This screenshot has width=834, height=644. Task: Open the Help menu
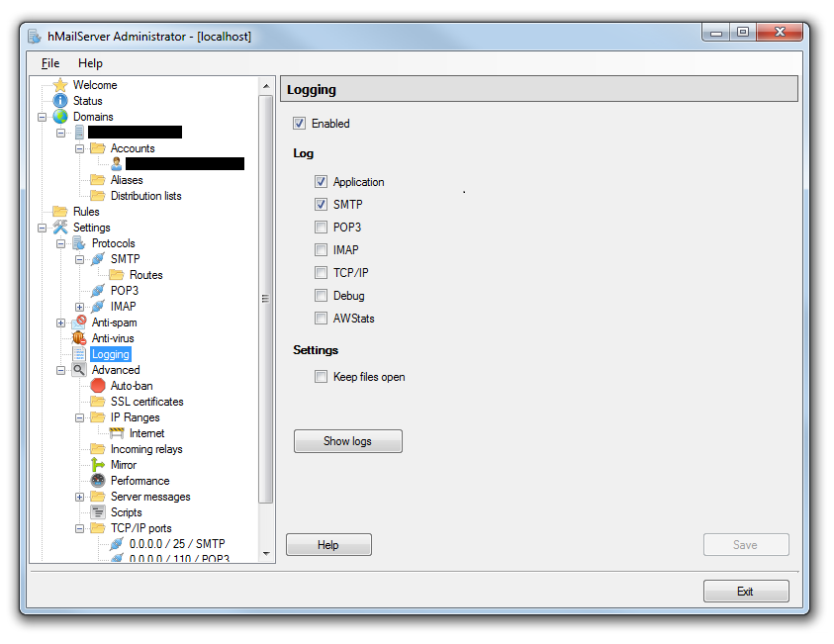coord(90,63)
